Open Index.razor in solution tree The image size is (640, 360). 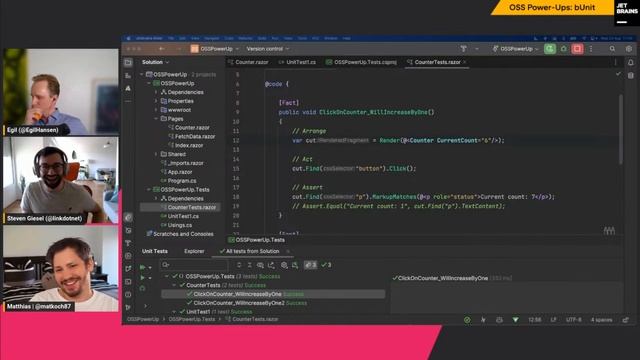[x=186, y=145]
